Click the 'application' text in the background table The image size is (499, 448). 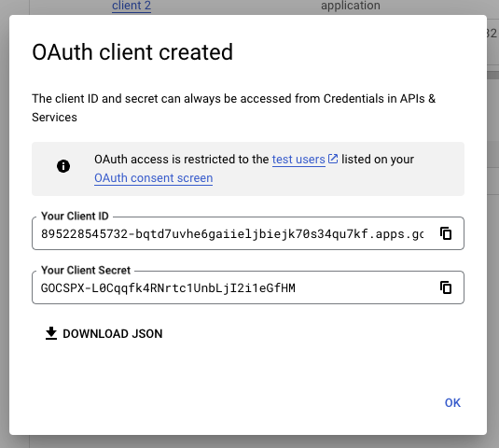[351, 6]
